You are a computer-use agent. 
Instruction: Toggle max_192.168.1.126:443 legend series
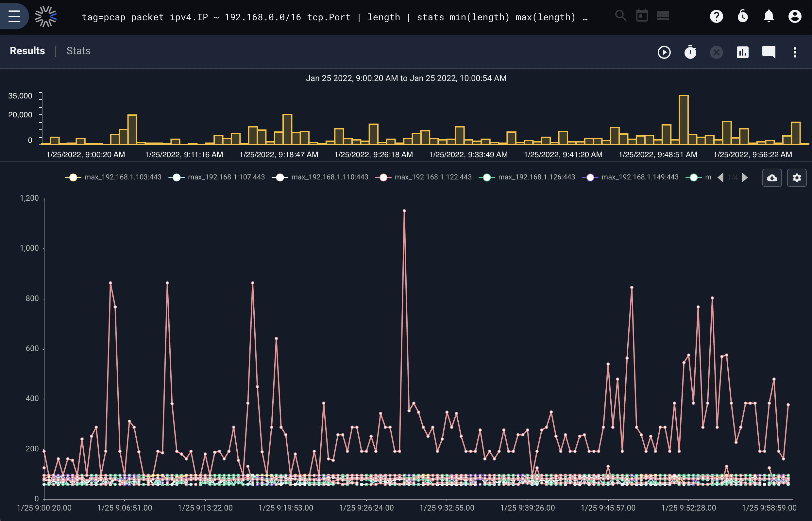pyautogui.click(x=527, y=177)
